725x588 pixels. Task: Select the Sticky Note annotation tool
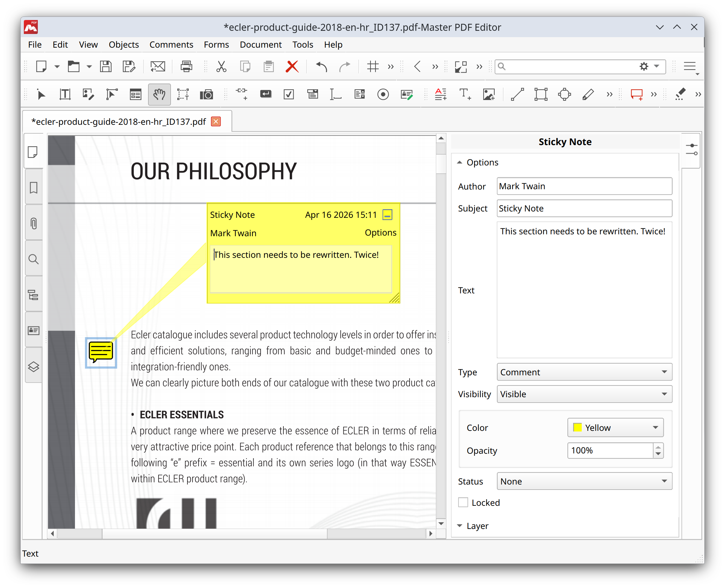click(x=637, y=94)
